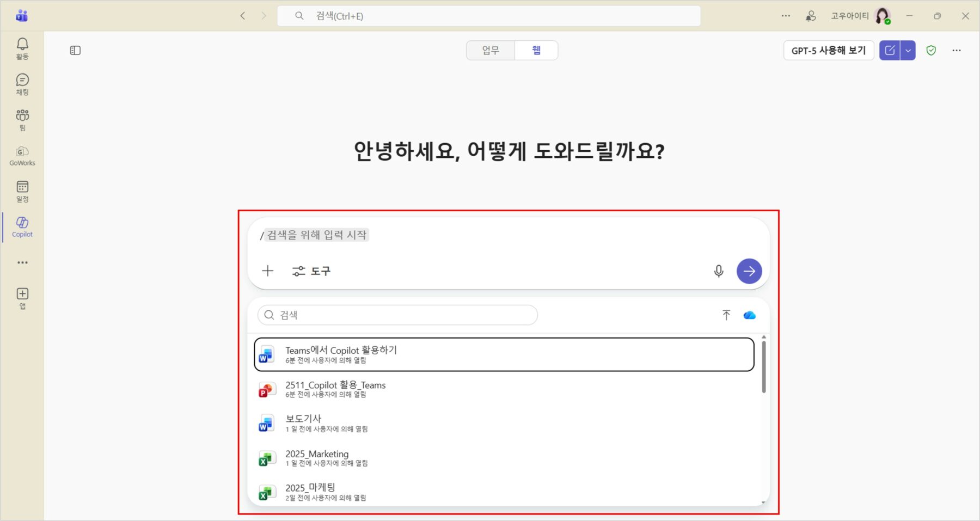Image resolution: width=980 pixels, height=521 pixels.
Task: Select the 2025_Marketing Excel file
Action: [316, 458]
